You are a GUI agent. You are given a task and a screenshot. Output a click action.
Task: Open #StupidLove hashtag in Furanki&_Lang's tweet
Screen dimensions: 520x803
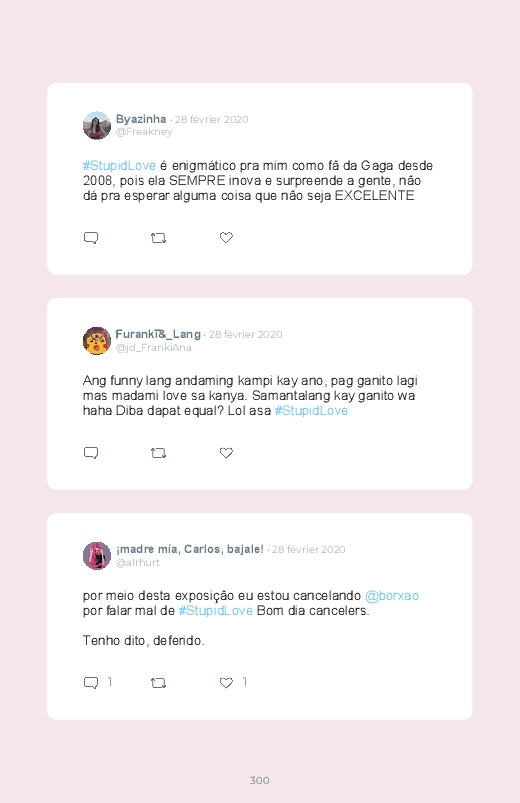click(x=311, y=410)
